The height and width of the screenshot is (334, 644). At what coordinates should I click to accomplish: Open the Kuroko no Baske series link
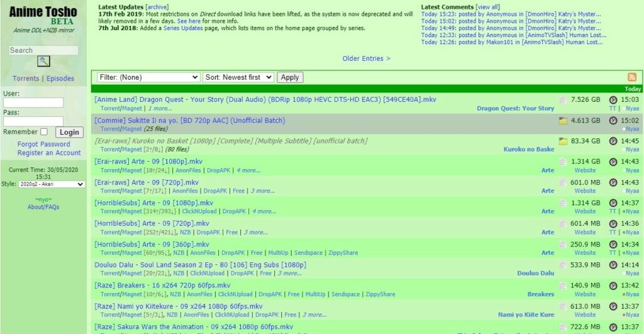coord(528,150)
